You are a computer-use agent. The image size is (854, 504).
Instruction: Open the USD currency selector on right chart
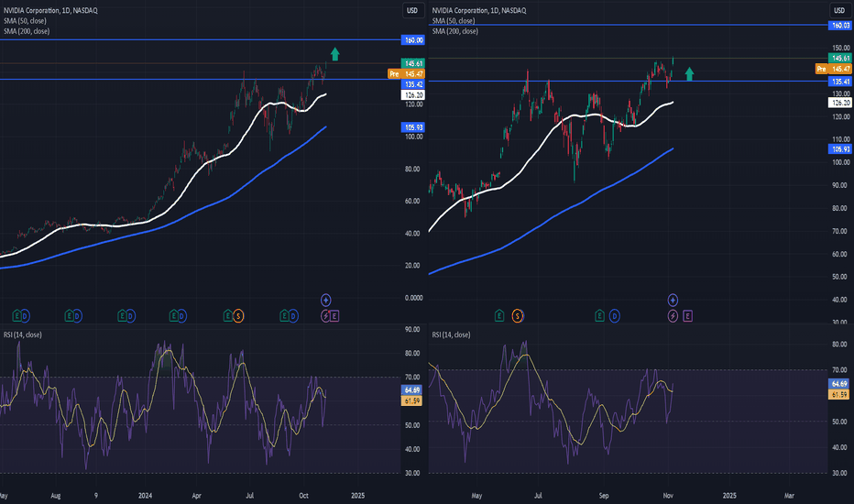pos(839,10)
